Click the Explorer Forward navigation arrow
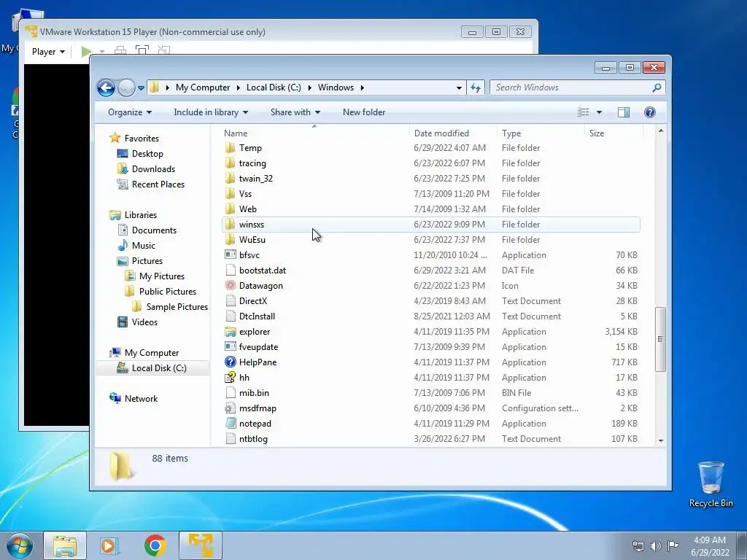This screenshot has height=560, width=747. pyautogui.click(x=126, y=87)
